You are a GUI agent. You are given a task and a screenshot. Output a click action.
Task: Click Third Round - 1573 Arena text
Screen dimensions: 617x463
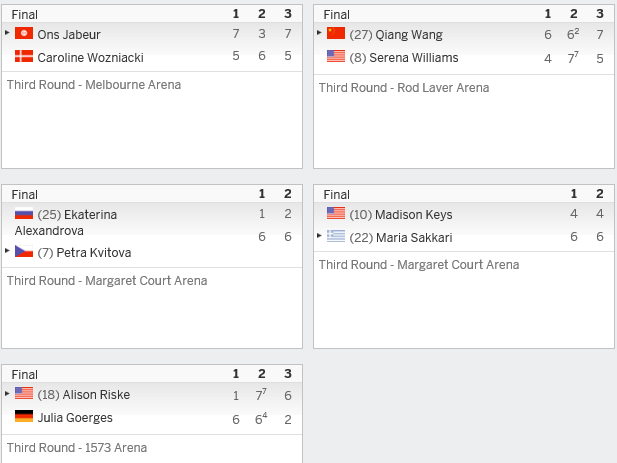tap(77, 447)
